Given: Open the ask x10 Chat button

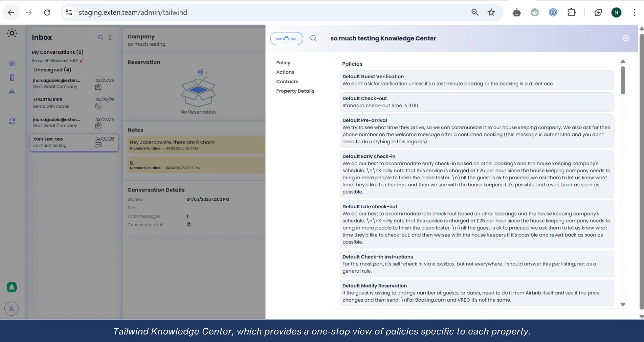Looking at the screenshot, I should pos(286,39).
